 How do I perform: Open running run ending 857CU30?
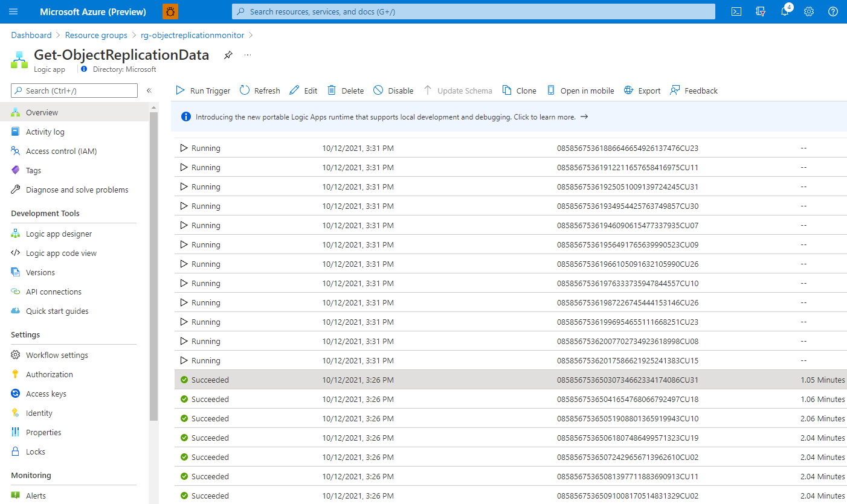point(510,206)
